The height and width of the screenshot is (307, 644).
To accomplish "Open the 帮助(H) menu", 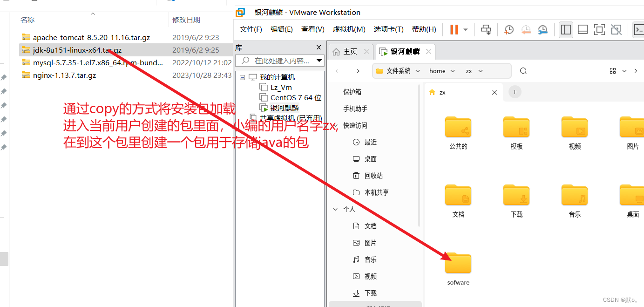I will tap(424, 29).
